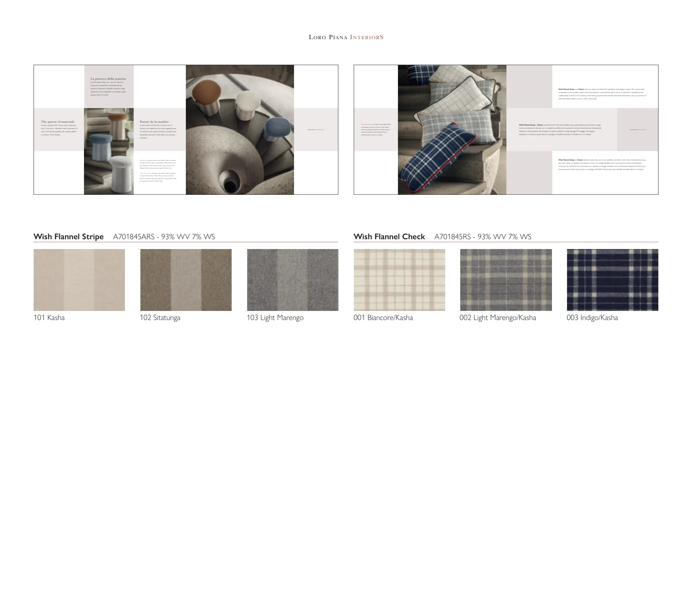Click the A701845RS composition code text
The height and width of the screenshot is (596, 700).
click(x=483, y=237)
